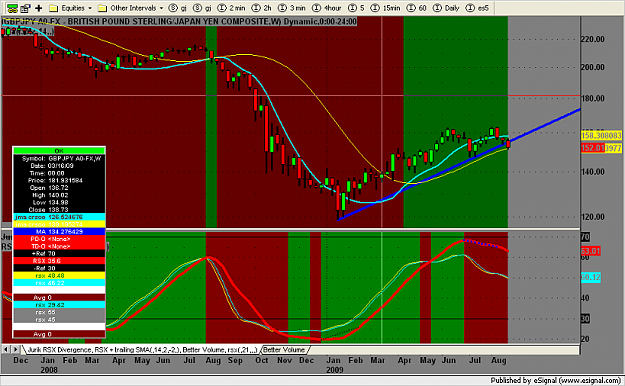Click the Low 134.98 row
This screenshot has width=625, height=386.
(59, 202)
